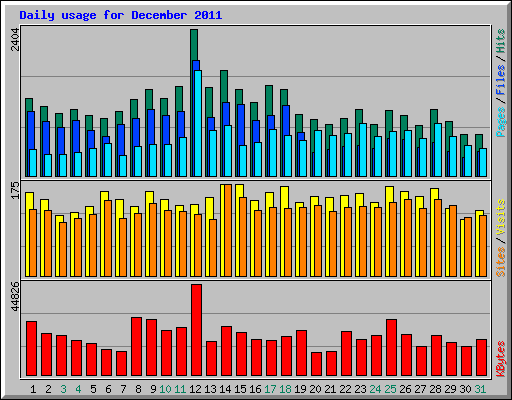
Task: Click day label '9' on the x-axis
Action: pyautogui.click(x=153, y=389)
